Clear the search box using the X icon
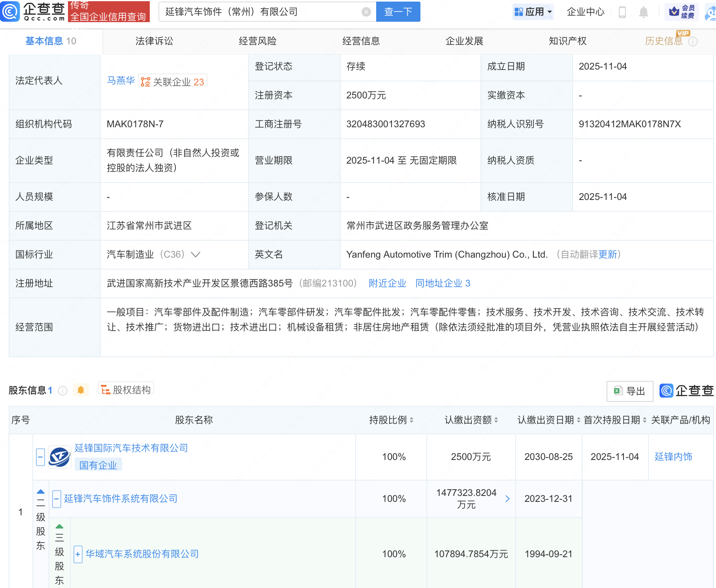 pos(367,11)
